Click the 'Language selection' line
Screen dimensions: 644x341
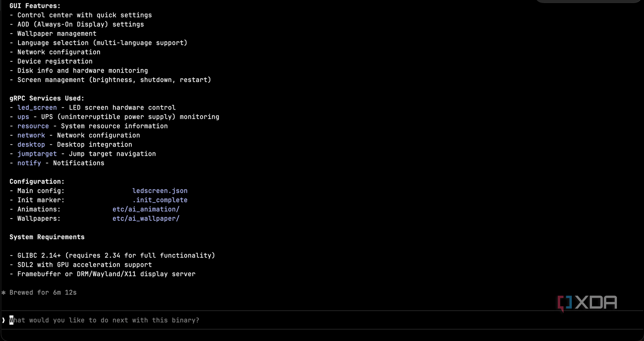(98, 43)
